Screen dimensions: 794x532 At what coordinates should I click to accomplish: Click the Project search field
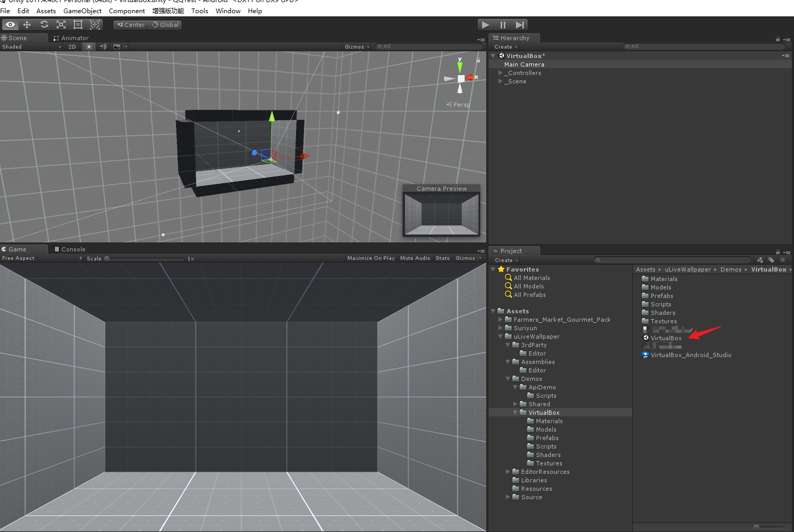pyautogui.click(x=672, y=260)
